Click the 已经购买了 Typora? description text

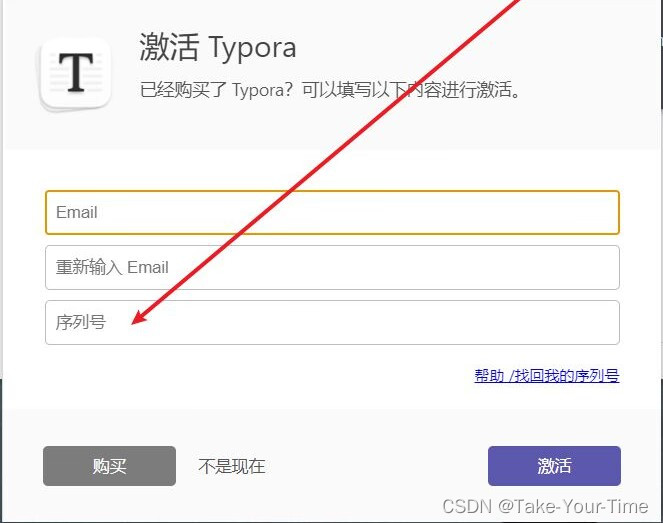pos(330,90)
